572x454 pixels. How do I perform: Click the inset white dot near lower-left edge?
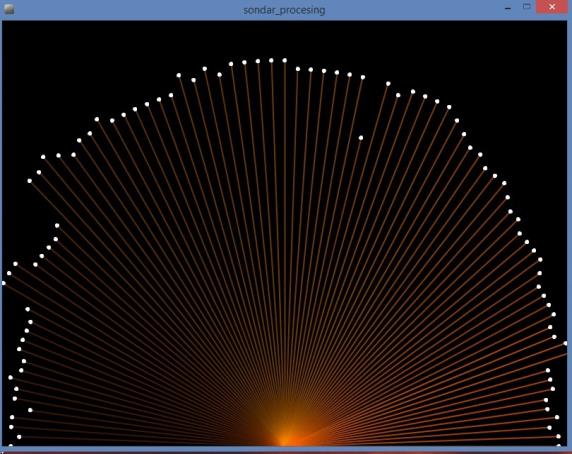click(x=30, y=410)
